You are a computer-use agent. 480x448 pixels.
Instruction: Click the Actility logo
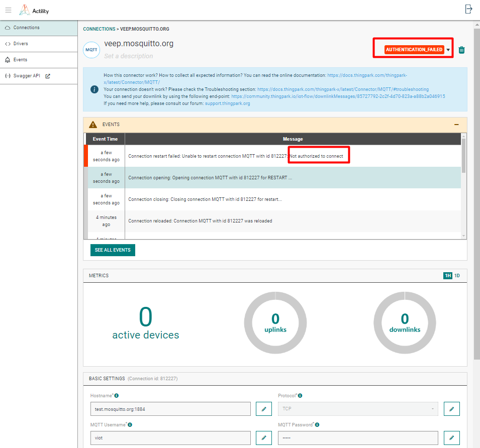tap(34, 10)
